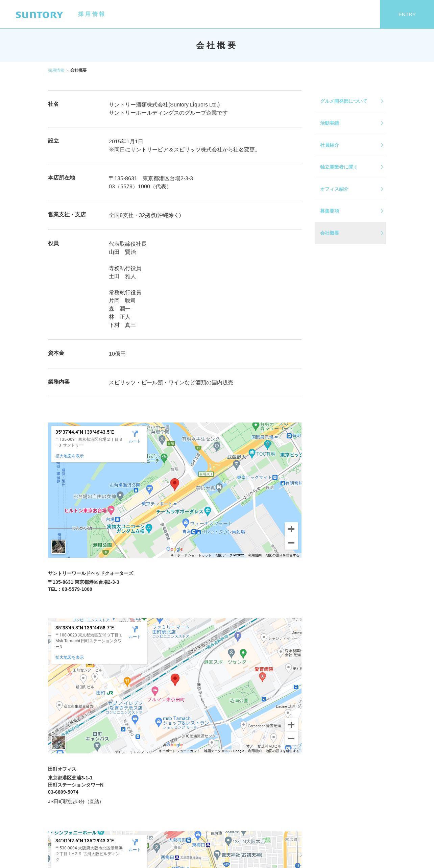
Task: Click the ENTRY button
Action: (407, 14)
